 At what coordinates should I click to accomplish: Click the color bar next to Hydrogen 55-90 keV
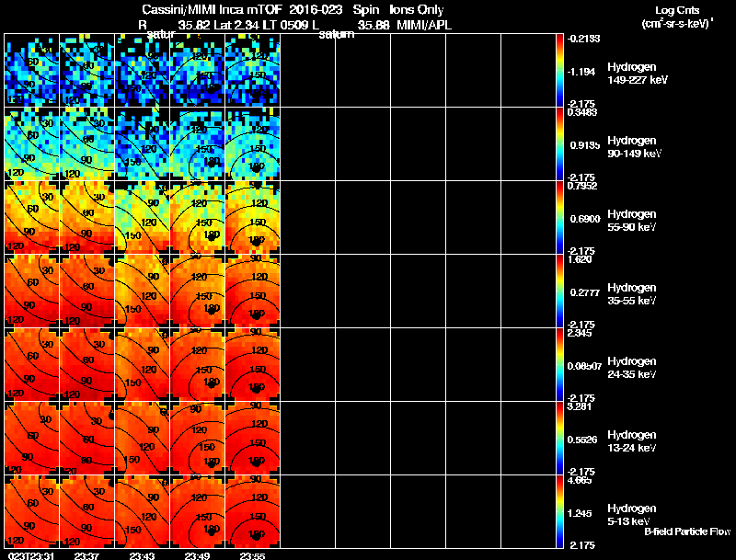tap(559, 218)
